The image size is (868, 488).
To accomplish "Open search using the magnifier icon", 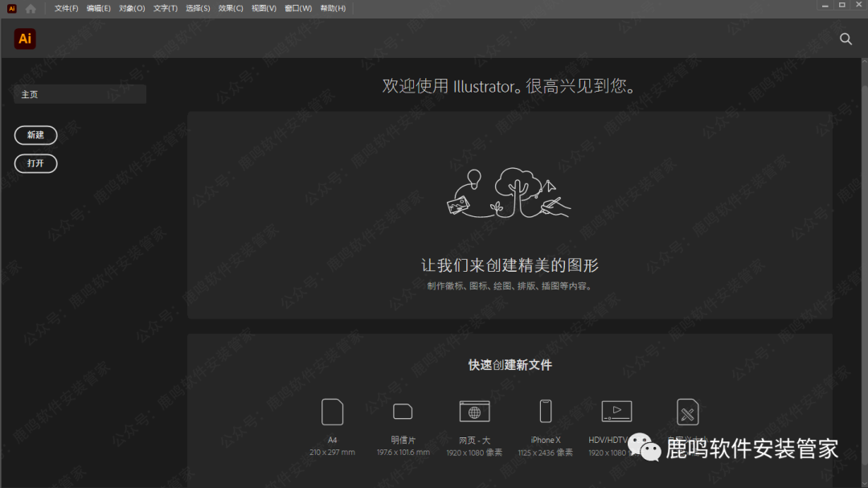I will tap(845, 38).
